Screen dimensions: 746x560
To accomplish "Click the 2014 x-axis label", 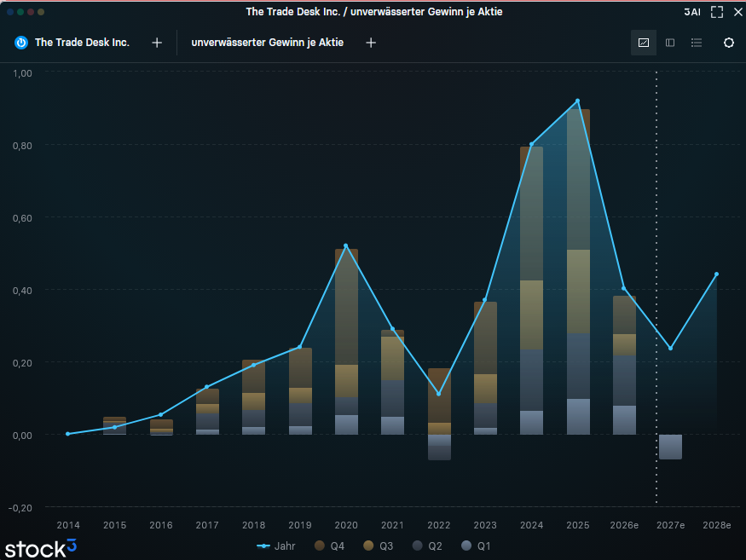I will (x=68, y=525).
